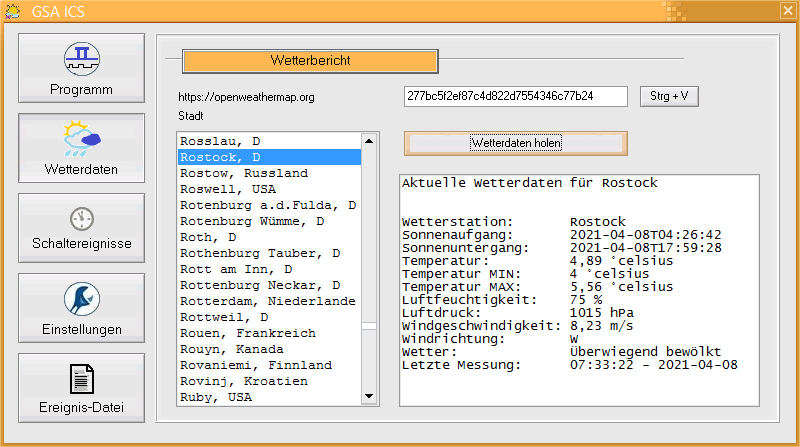Open the Ereignis-Datei document section
This screenshot has width=800, height=447.
[82, 388]
